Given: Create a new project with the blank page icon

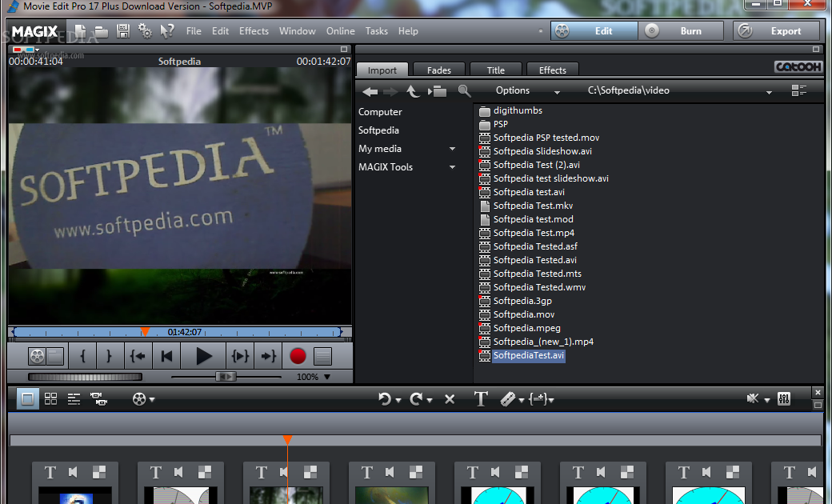Looking at the screenshot, I should [x=80, y=31].
